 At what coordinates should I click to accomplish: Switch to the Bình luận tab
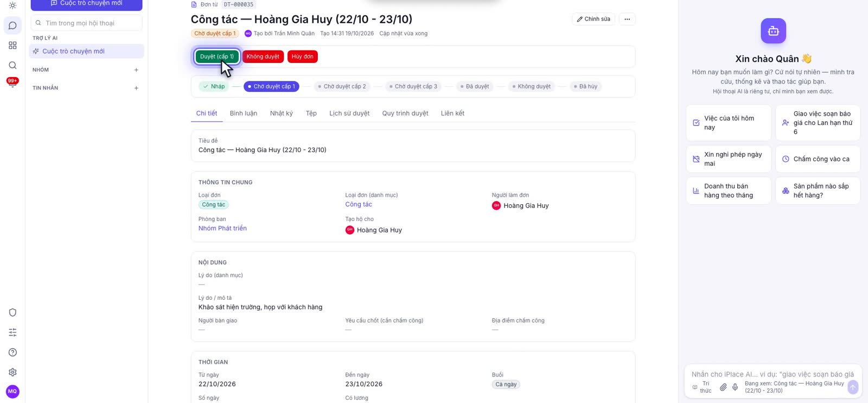coord(244,114)
